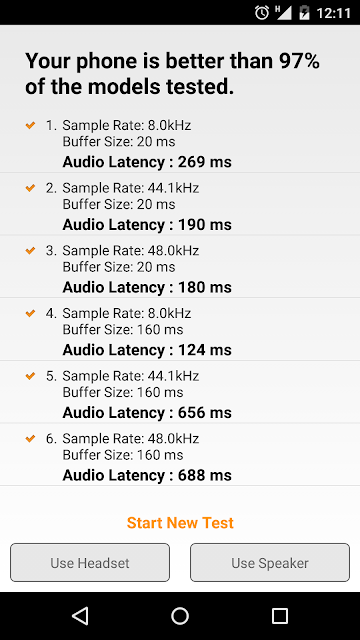The image size is (360, 640).
Task: Tap the checkmark beside test 4
Action: [x=30, y=313]
